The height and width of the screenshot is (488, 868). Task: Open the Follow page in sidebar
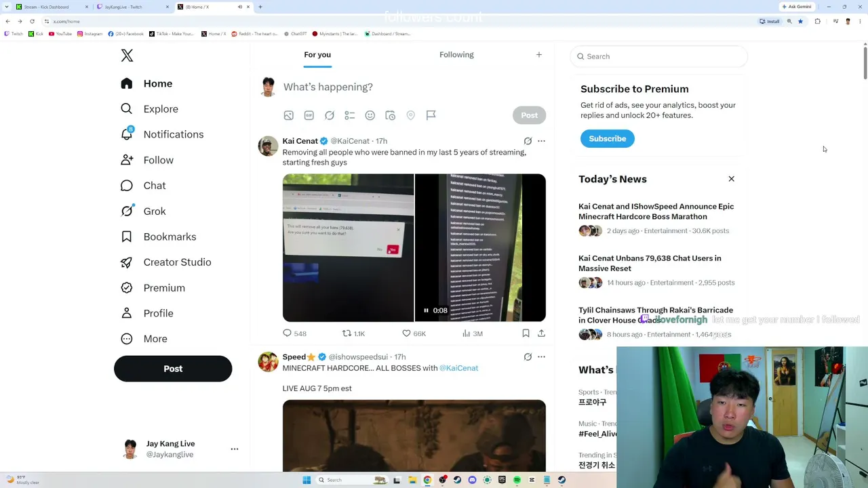(146, 160)
